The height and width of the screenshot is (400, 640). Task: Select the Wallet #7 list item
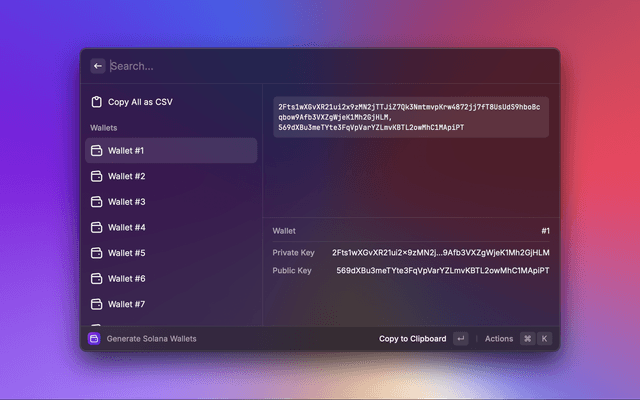[170, 304]
